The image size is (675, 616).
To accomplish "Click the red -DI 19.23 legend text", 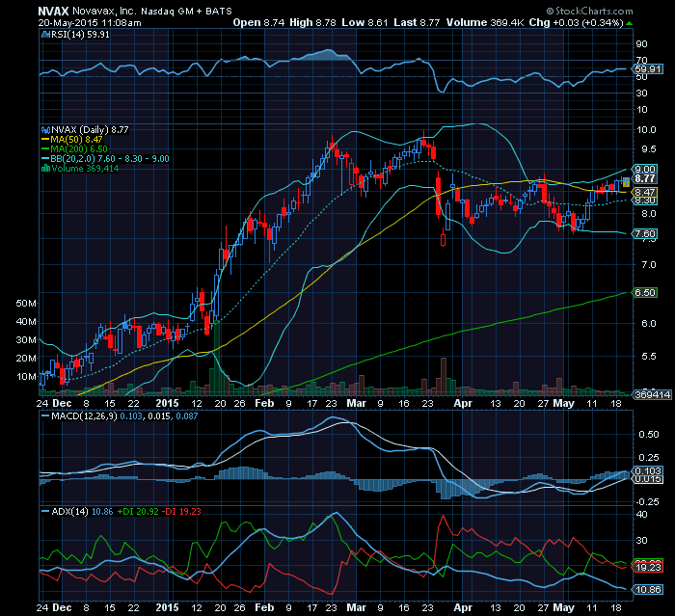I will point(181,512).
